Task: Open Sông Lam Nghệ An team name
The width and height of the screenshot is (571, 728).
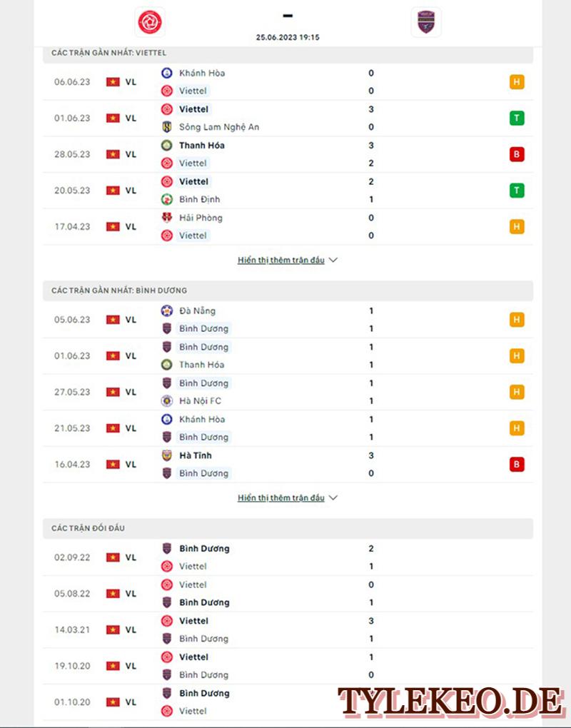Action: point(219,127)
